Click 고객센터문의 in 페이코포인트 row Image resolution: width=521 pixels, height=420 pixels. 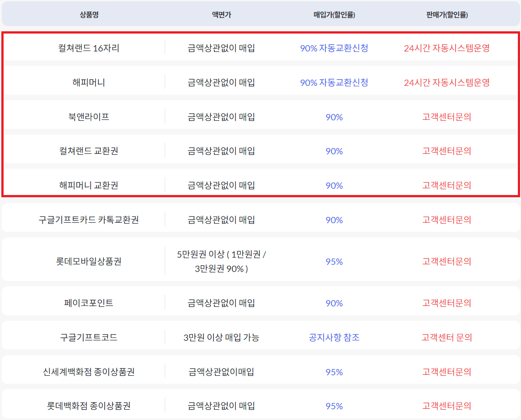tap(447, 303)
